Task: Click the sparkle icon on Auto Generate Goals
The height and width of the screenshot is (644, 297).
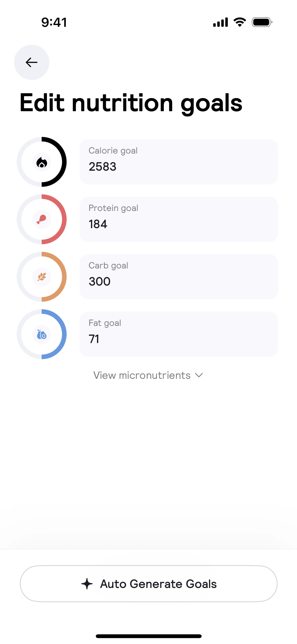Action: pyautogui.click(x=87, y=584)
